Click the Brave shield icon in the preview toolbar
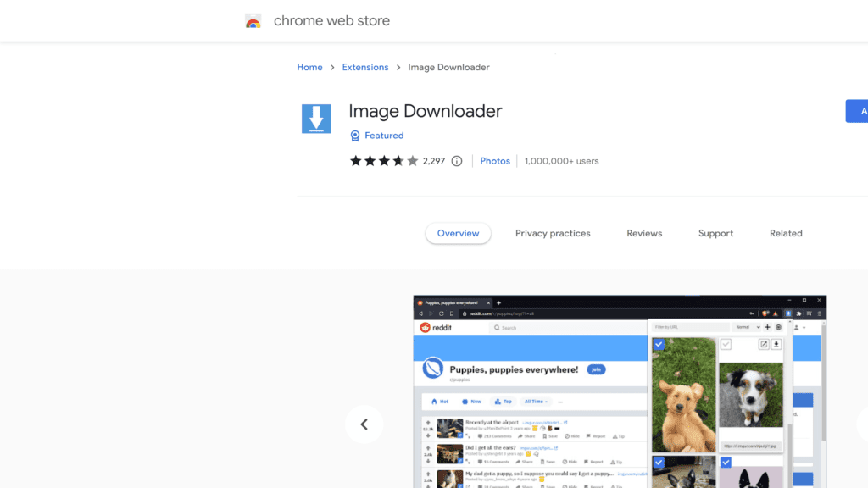This screenshot has width=868, height=488. coord(765,313)
